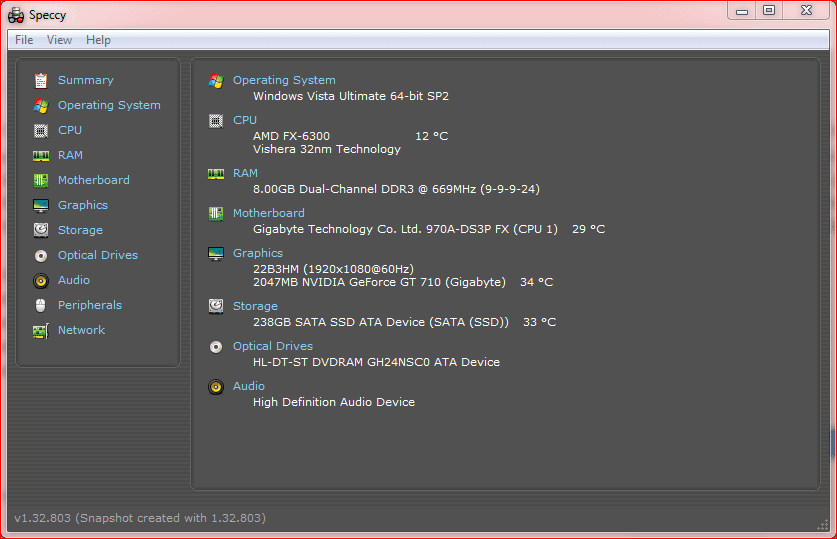837x539 pixels.
Task: Click the Graphics monitor icon in sidebar
Action: (x=41, y=205)
